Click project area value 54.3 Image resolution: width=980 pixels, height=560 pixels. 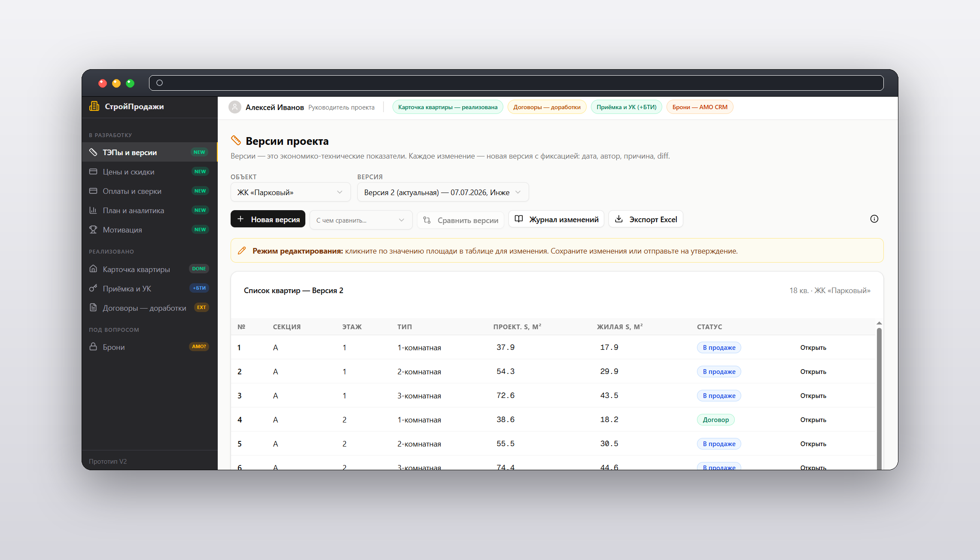505,371
